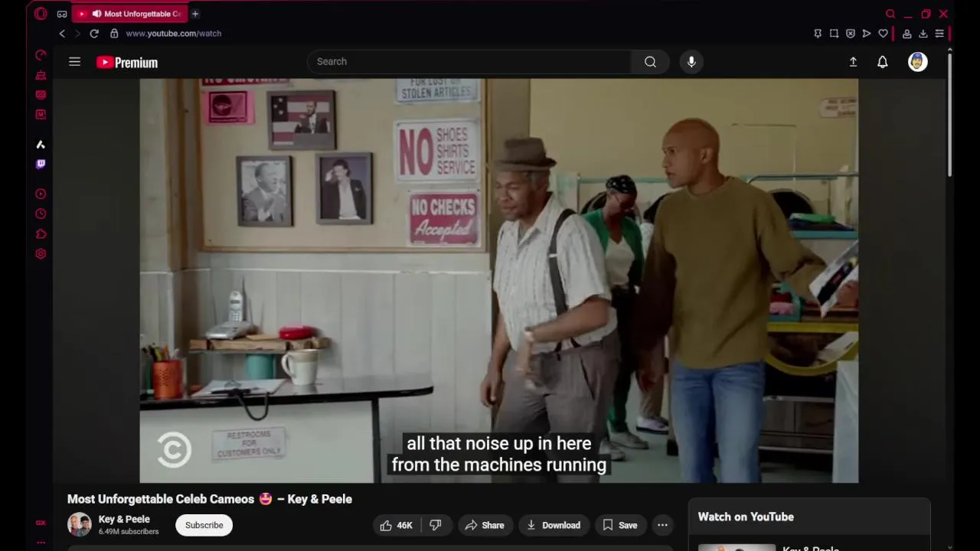Open the Opera main menu logo
Viewport: 980px width, 551px height.
[41, 14]
